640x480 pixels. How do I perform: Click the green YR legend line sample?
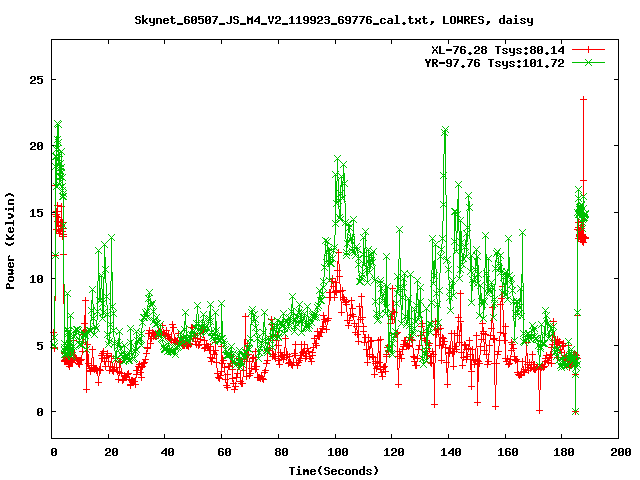click(x=588, y=62)
